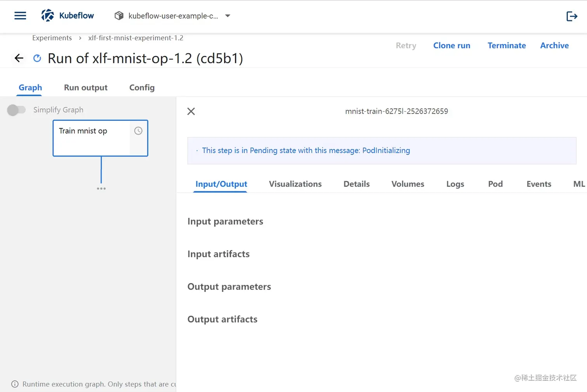The width and height of the screenshot is (587, 392).
Task: Expand the collapsed graph ellipsis node
Action: pos(101,189)
